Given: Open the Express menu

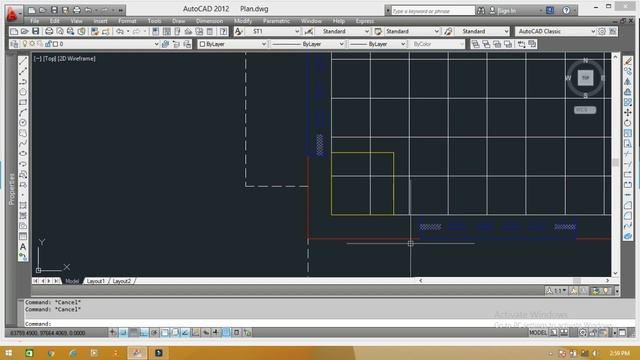Looking at the screenshot, I should pyautogui.click(x=364, y=21).
